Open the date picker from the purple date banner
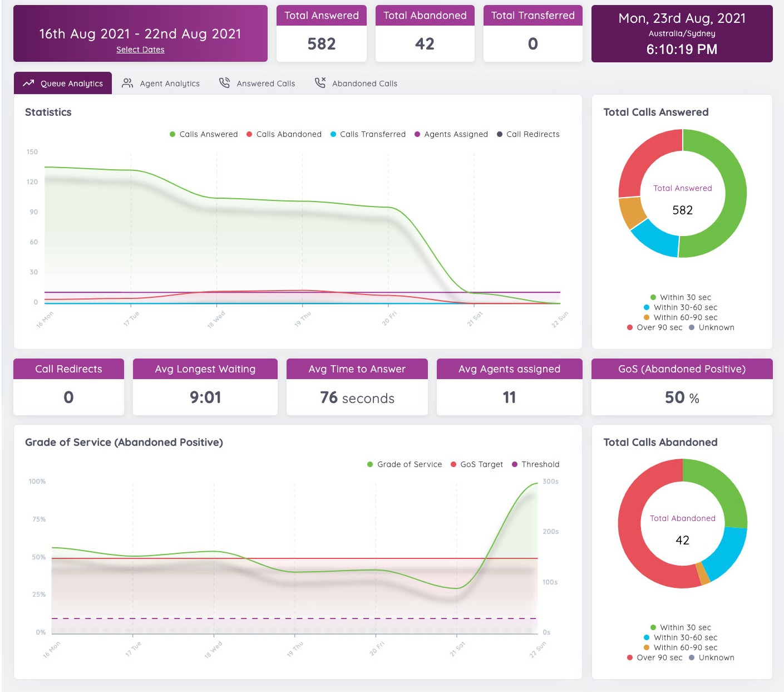The height and width of the screenshot is (692, 784). (x=140, y=33)
